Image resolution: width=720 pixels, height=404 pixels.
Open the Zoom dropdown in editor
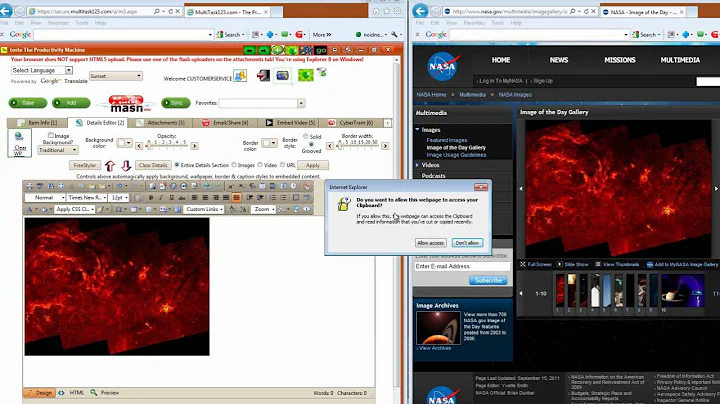tap(264, 209)
